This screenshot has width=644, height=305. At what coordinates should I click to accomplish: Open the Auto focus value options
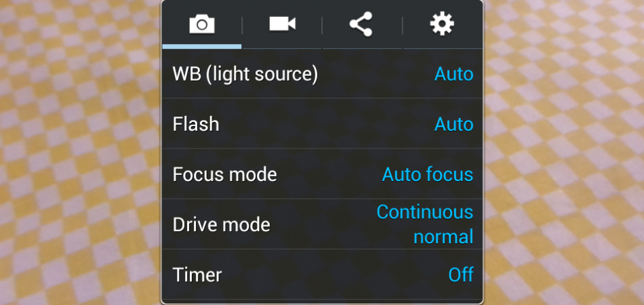[427, 174]
